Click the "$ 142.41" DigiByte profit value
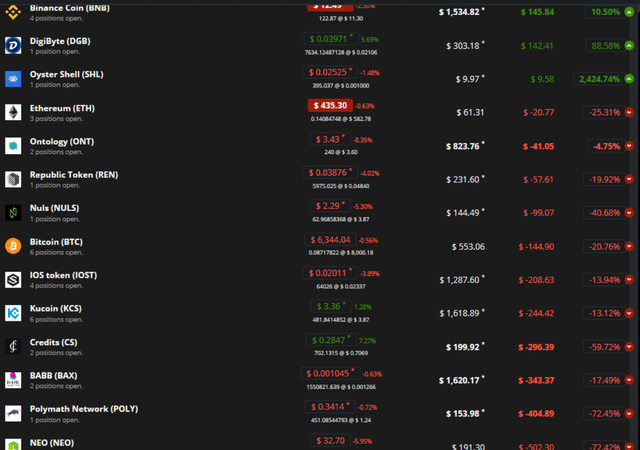Screen dimensions: 640x450 537,46
